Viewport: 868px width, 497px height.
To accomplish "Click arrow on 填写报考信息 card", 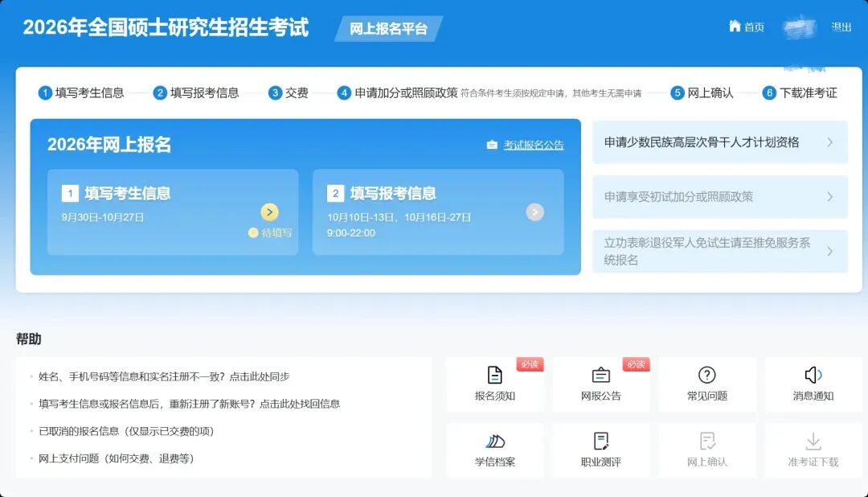I will point(534,212).
